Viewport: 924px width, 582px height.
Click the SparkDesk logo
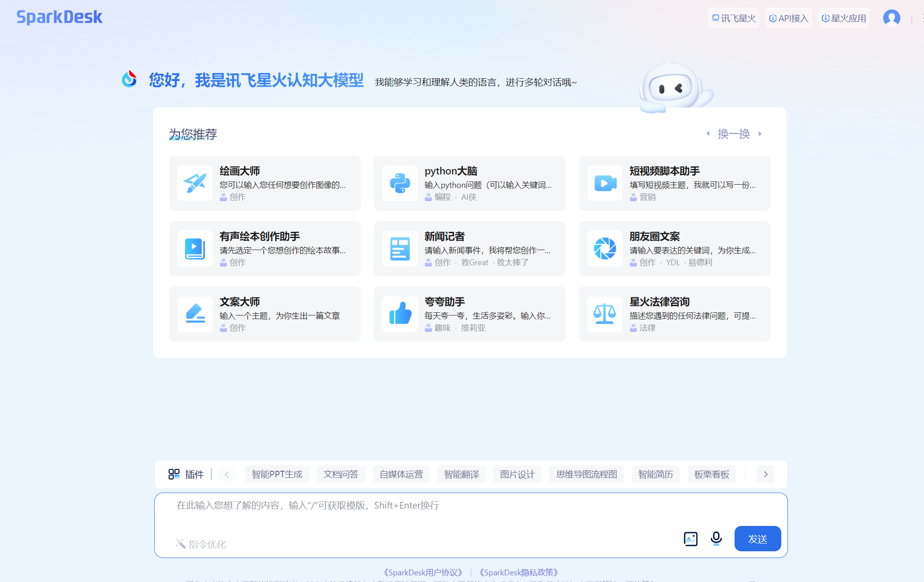click(60, 17)
